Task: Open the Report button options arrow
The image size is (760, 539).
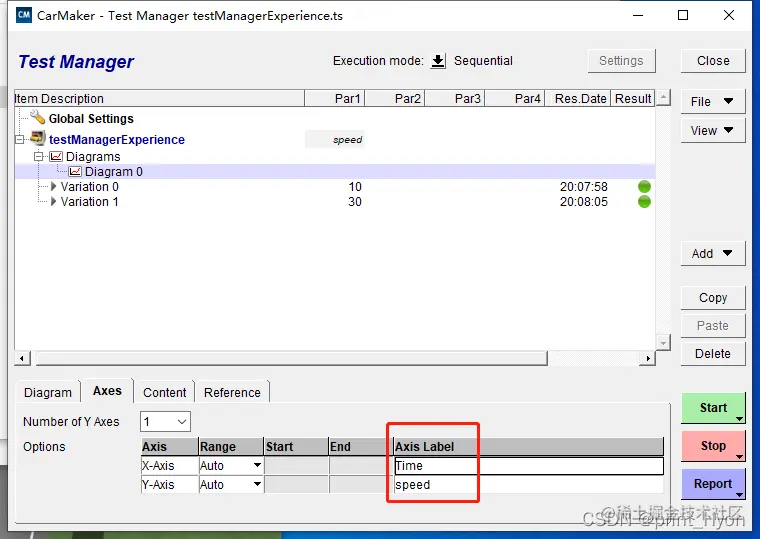Action: [739, 494]
